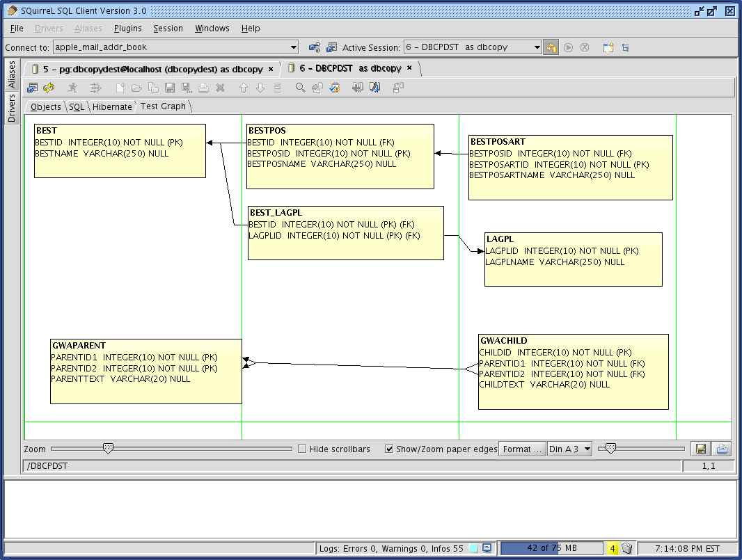
Task: Click the find magnifier icon in session toolbar
Action: click(300, 88)
